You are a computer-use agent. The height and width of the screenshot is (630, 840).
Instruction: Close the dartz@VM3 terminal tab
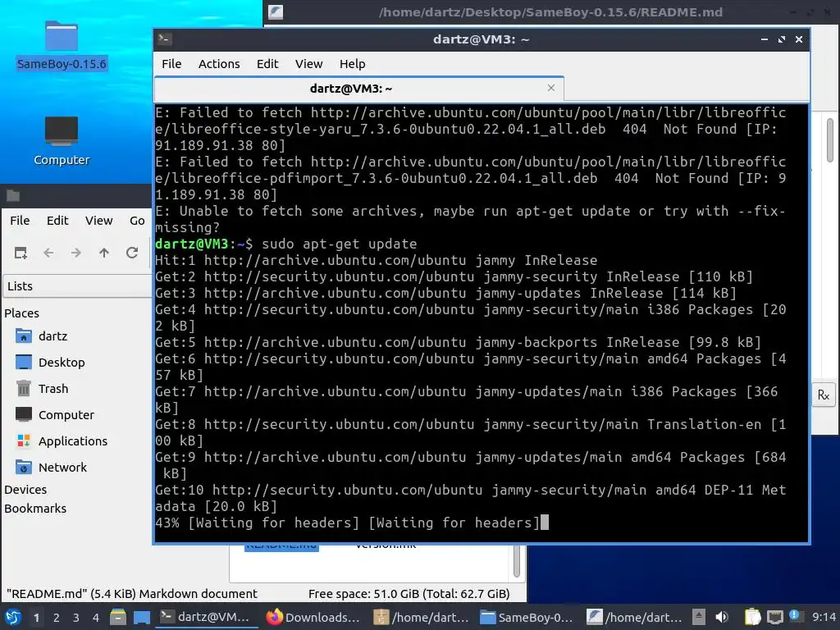click(550, 88)
